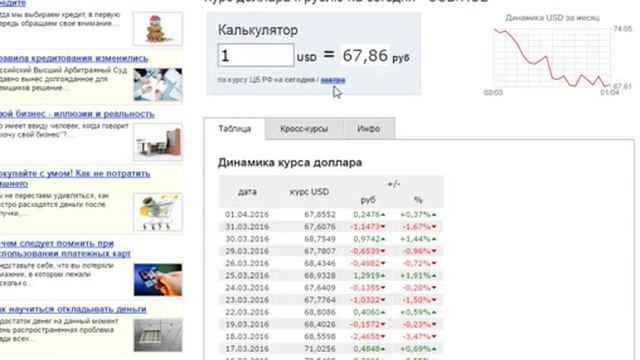Open article on learning to save money
The width and height of the screenshot is (640, 360).
click(73, 309)
